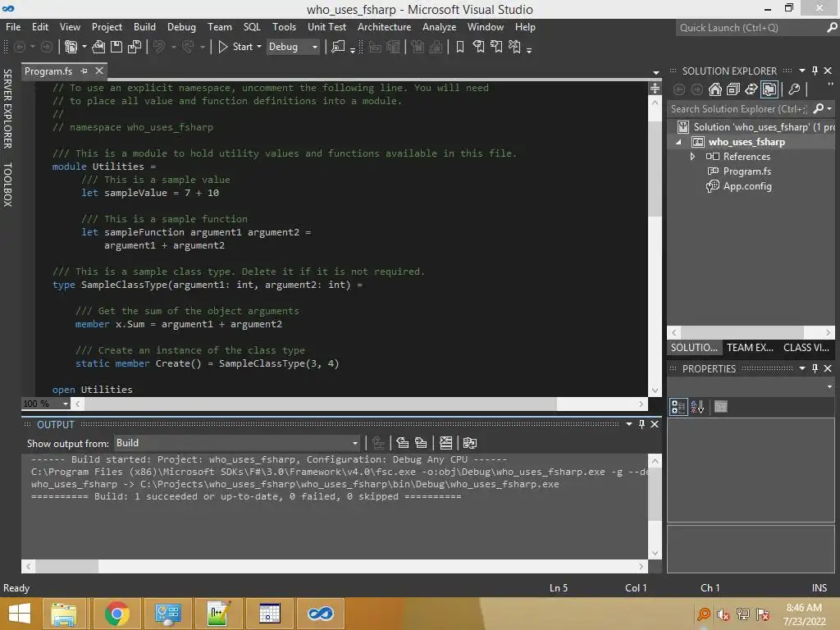Select Program.fs in Solution Explorer
Screen dimensions: 840x630
pyautogui.click(x=746, y=171)
